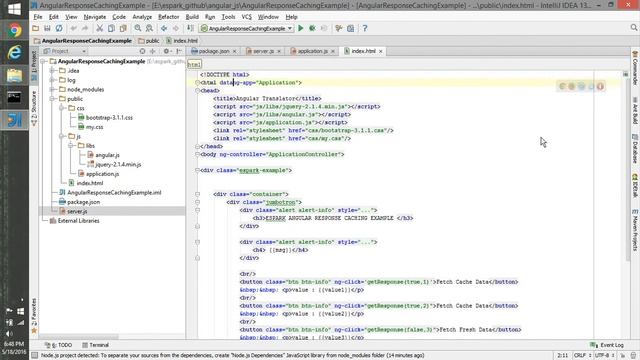The width and height of the screenshot is (640, 360).
Task: Click the Cut scissors icon
Action: 99,28
